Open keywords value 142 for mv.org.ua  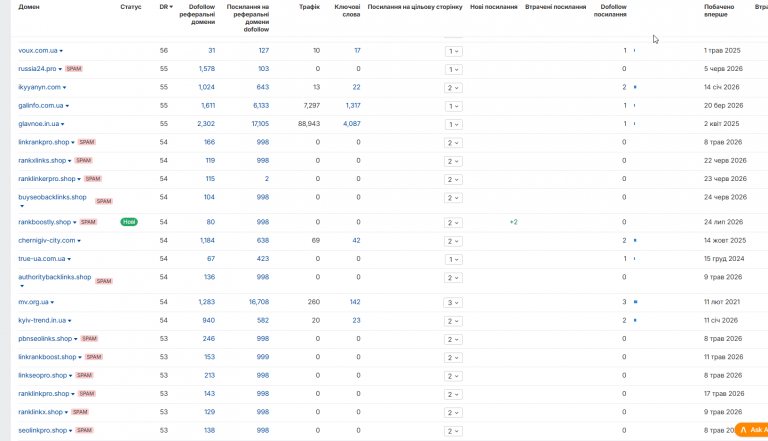(355, 302)
